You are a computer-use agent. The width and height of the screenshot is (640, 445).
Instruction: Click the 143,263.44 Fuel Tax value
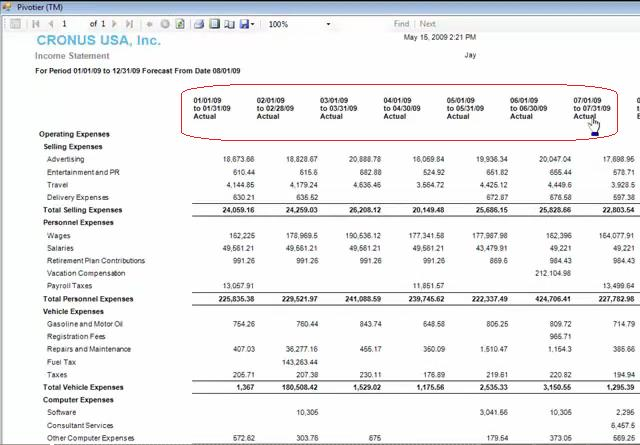pos(300,362)
